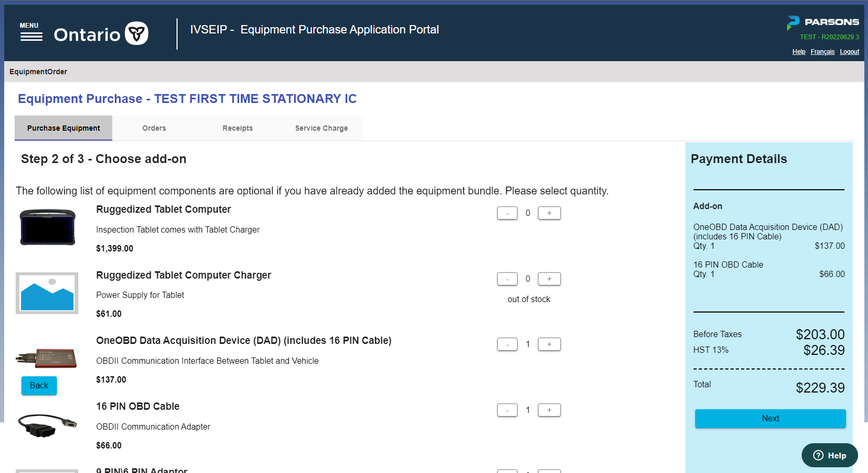Switch to the Orders tab
Screen dimensions: 868x473
[x=154, y=128]
